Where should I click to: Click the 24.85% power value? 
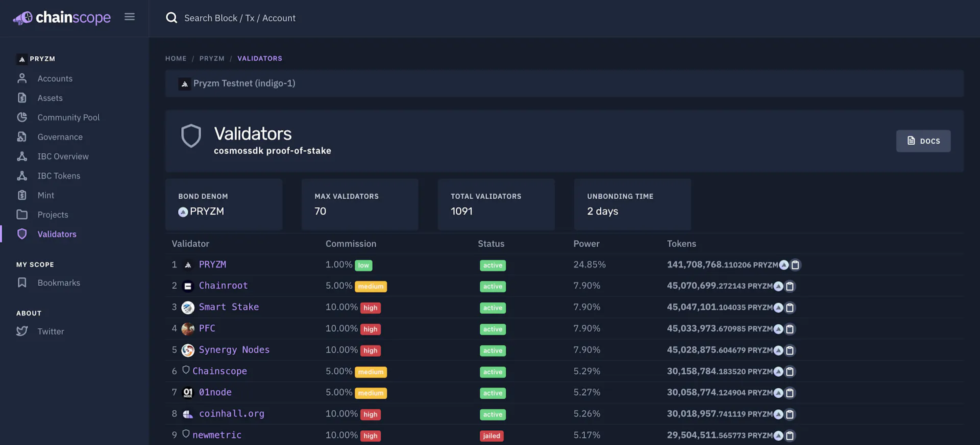click(589, 264)
